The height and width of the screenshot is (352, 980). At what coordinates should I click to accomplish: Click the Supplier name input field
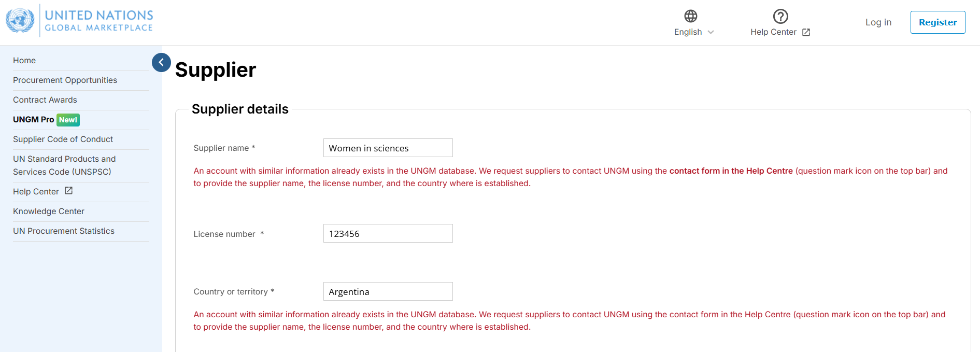(388, 148)
